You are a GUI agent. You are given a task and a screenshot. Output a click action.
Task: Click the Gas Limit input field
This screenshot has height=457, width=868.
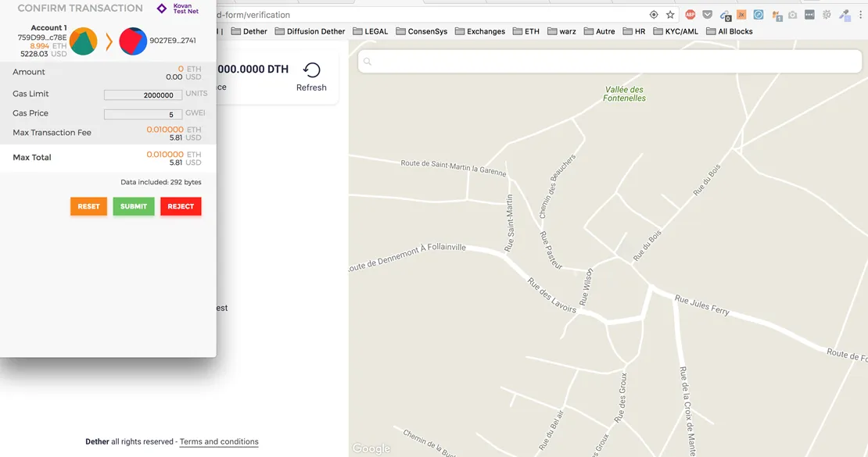click(143, 95)
